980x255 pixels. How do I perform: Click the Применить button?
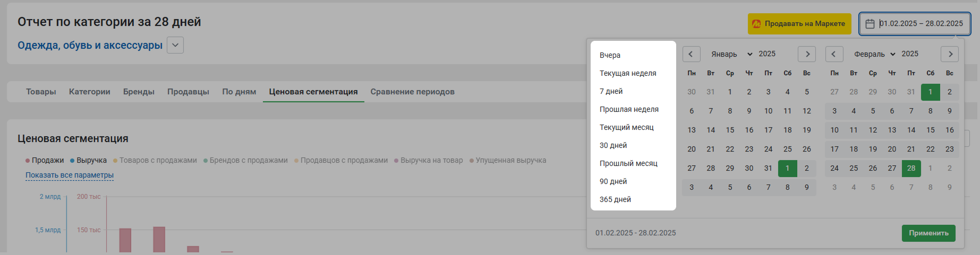pyautogui.click(x=928, y=233)
